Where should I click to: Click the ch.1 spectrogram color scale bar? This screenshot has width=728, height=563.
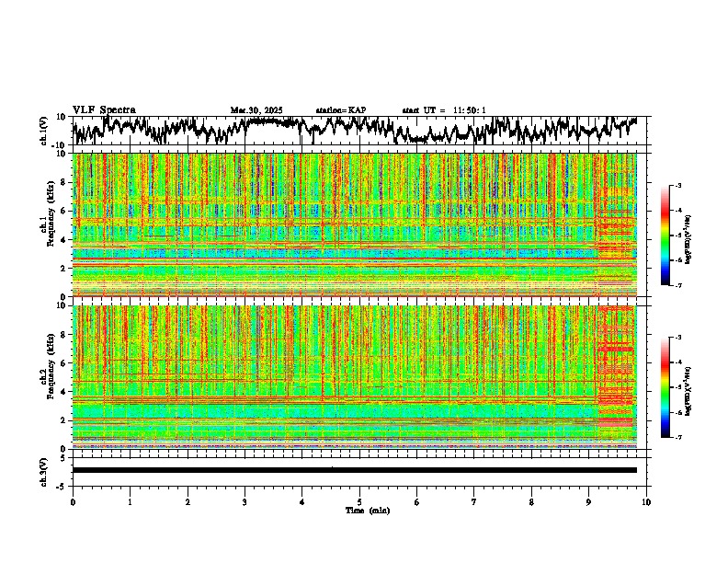pos(665,236)
